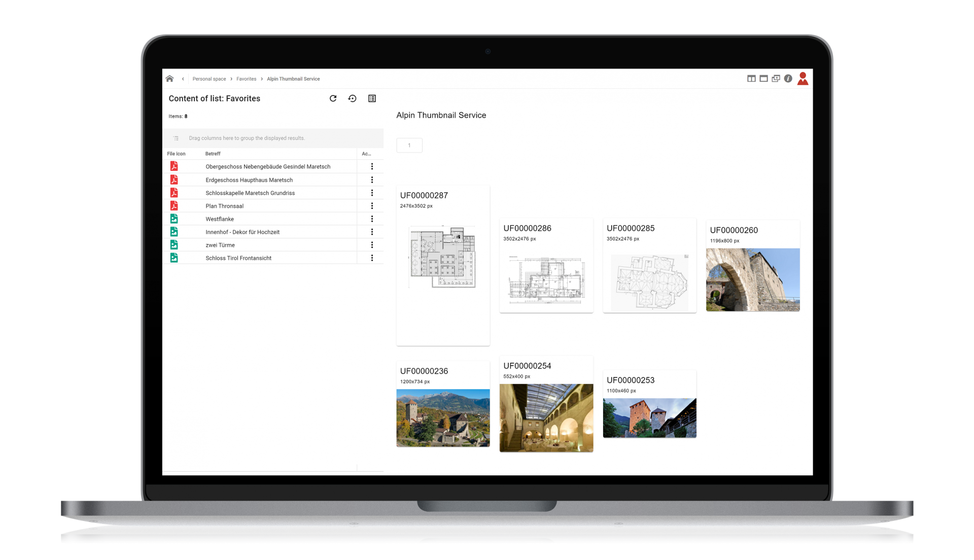Open actions menu for Schlosskapelle Maretsch Grundriss
Image resolution: width=974 pixels, height=560 pixels.
(372, 193)
